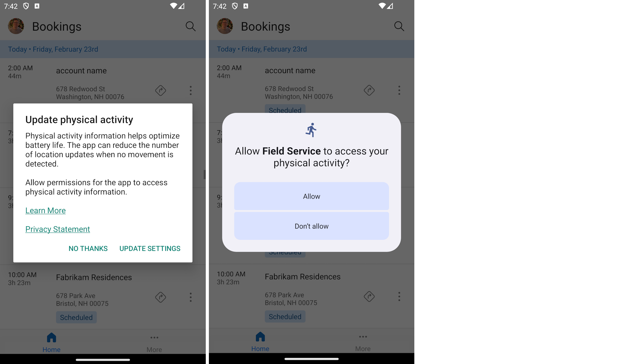This screenshot has width=631, height=364.
Task: Click Don't allow to deny physical activity access
Action: tap(311, 226)
